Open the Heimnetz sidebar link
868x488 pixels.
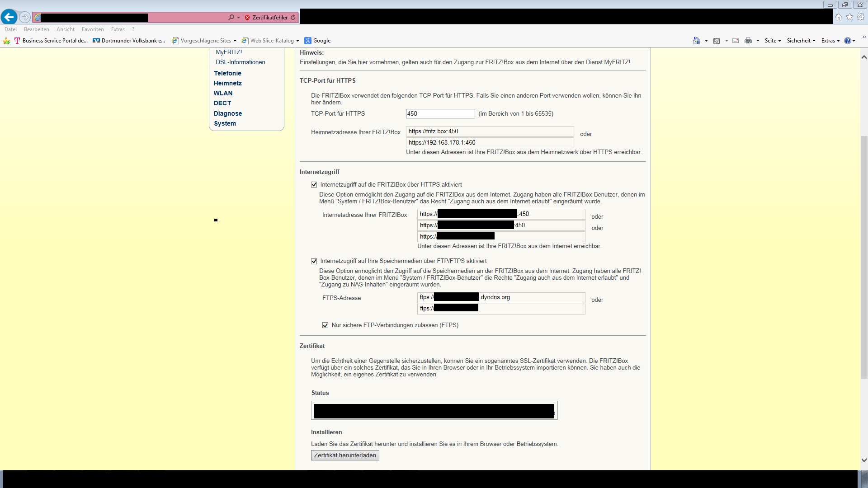[x=227, y=83]
